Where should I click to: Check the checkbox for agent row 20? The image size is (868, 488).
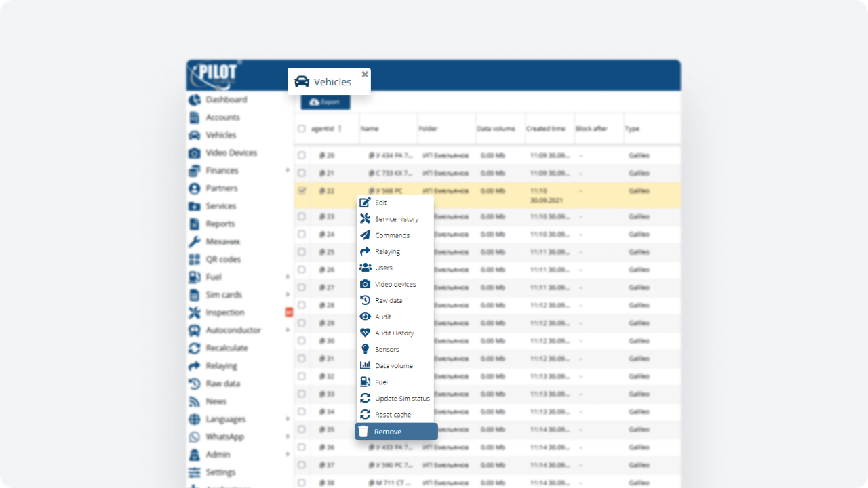302,155
